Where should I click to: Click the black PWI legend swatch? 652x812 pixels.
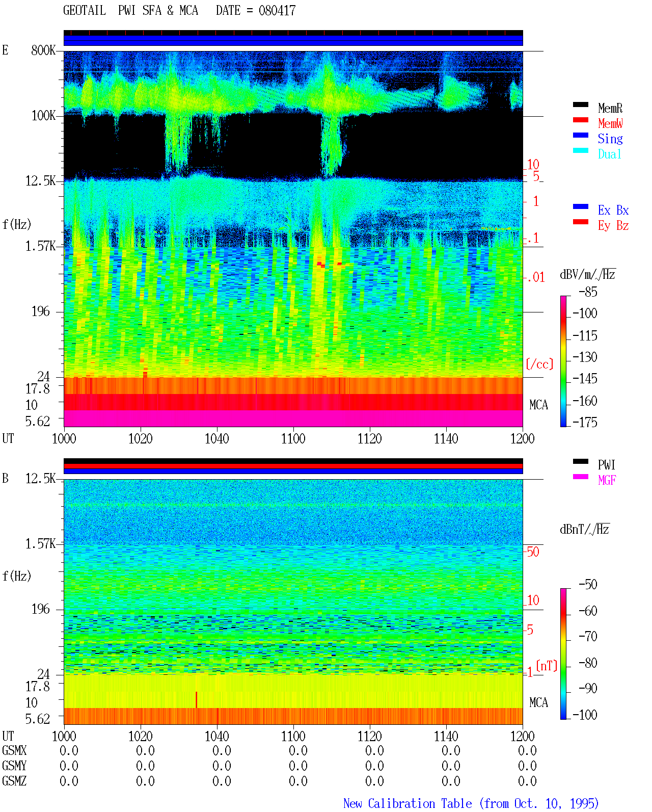(581, 462)
